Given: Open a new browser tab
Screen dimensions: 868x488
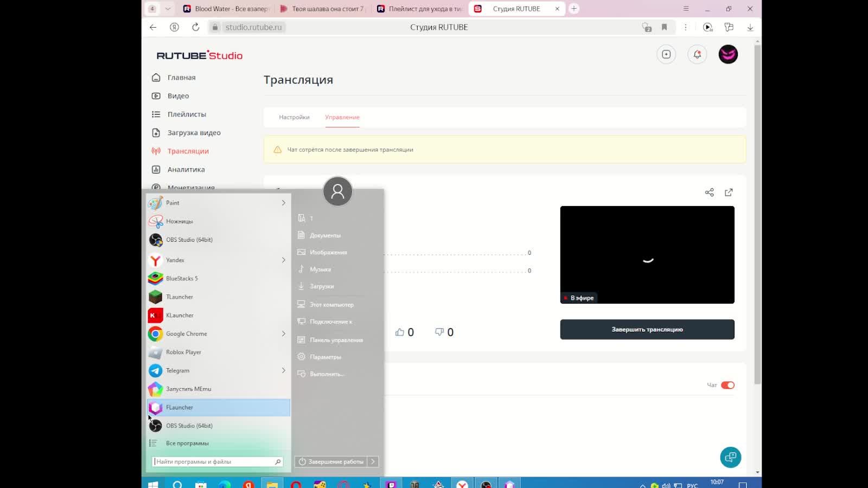Looking at the screenshot, I should (x=574, y=9).
